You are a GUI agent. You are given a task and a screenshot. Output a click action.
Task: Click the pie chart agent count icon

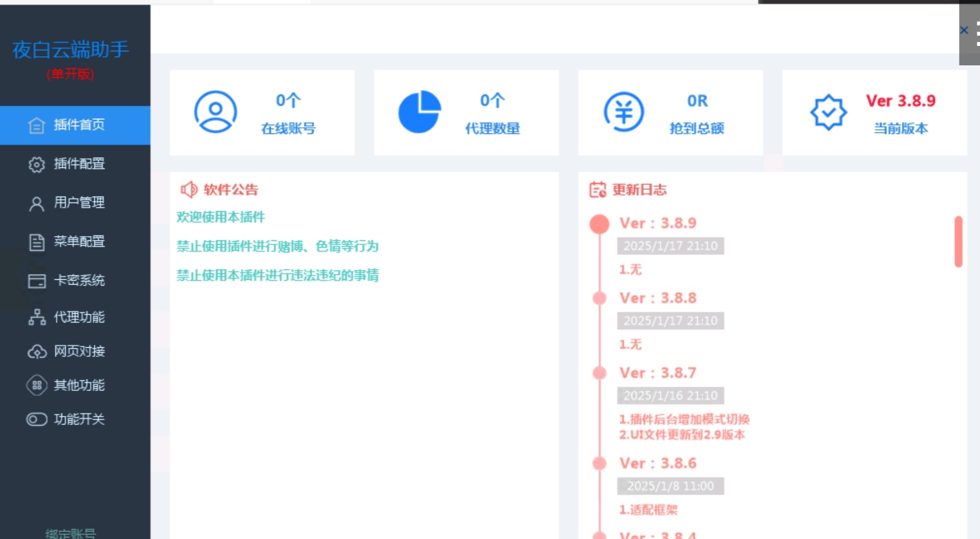(419, 112)
